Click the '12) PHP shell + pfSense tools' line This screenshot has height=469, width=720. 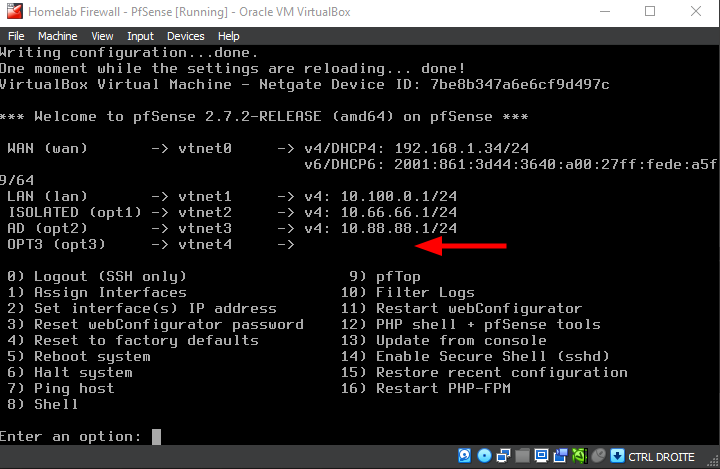pyautogui.click(x=471, y=324)
